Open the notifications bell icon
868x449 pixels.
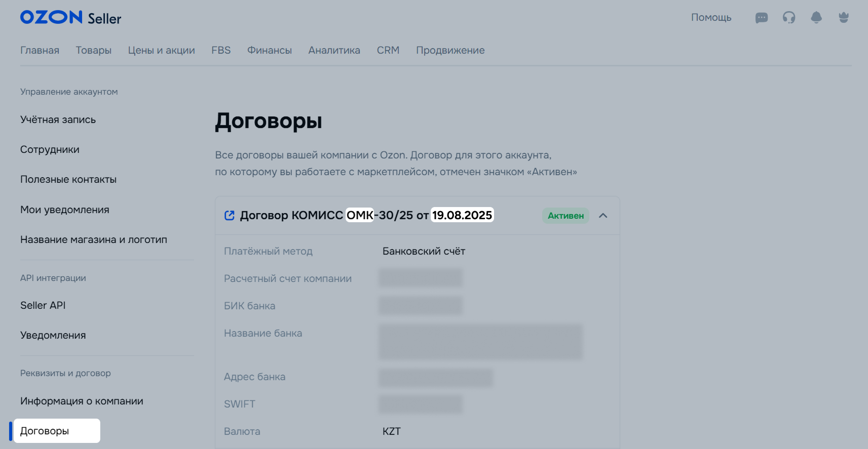816,18
